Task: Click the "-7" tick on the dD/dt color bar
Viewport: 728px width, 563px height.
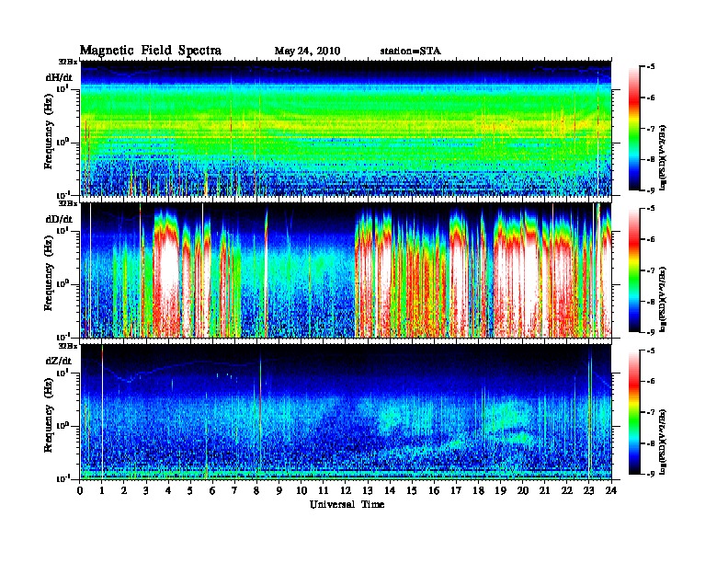Action: coord(651,270)
